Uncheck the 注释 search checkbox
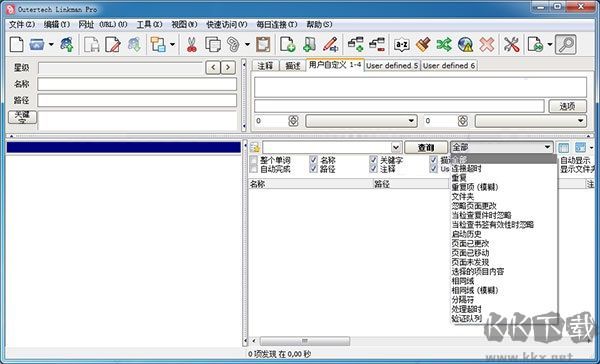 [x=373, y=168]
